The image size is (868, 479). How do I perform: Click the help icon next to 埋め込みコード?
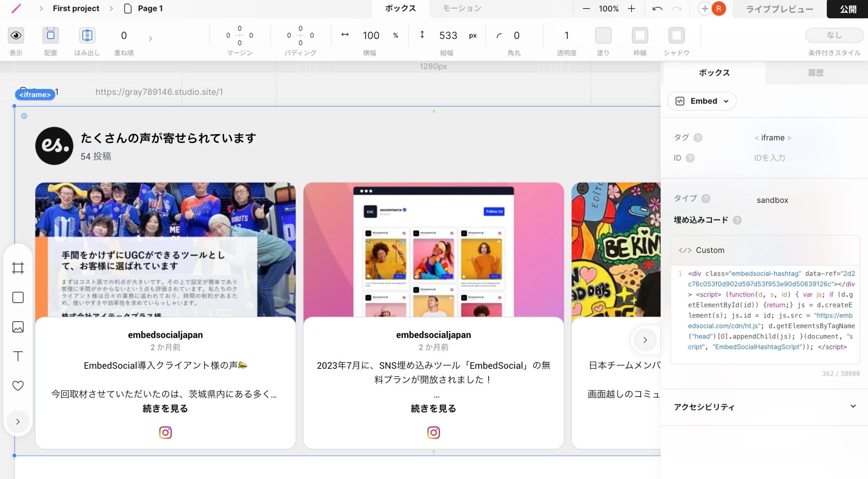pos(737,220)
